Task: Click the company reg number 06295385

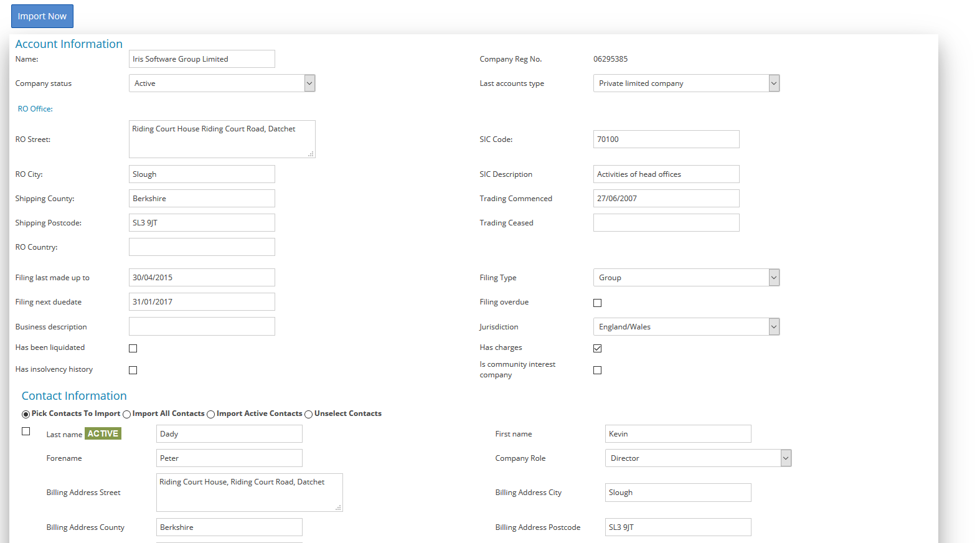Action: coord(610,59)
